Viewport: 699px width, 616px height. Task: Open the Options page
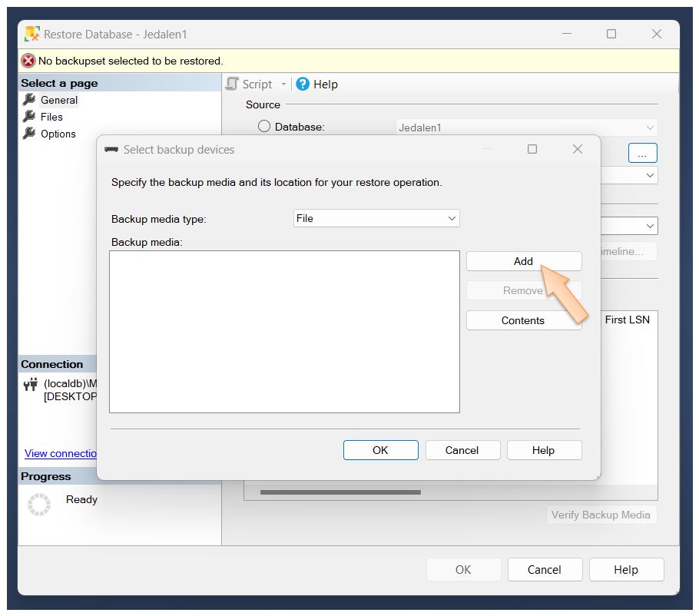pyautogui.click(x=58, y=134)
